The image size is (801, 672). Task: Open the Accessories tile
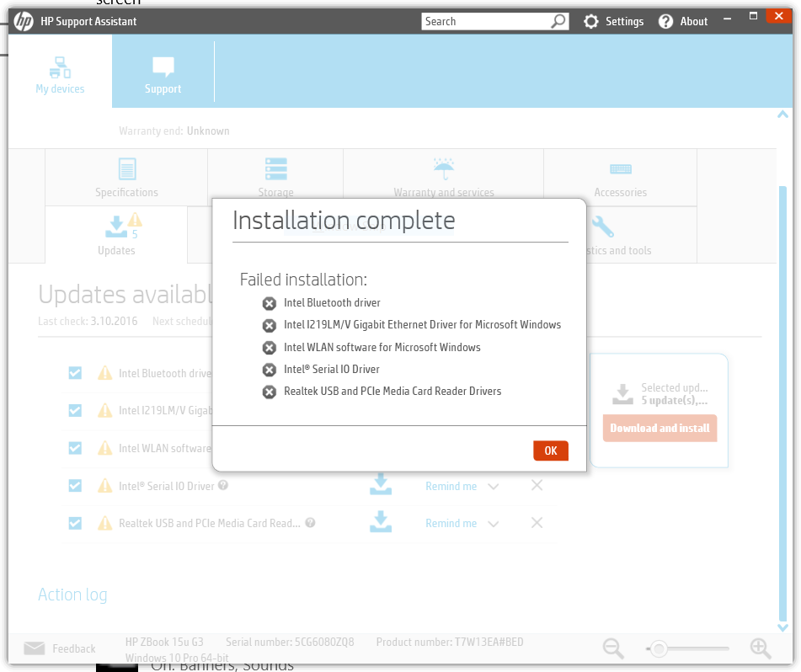click(620, 178)
